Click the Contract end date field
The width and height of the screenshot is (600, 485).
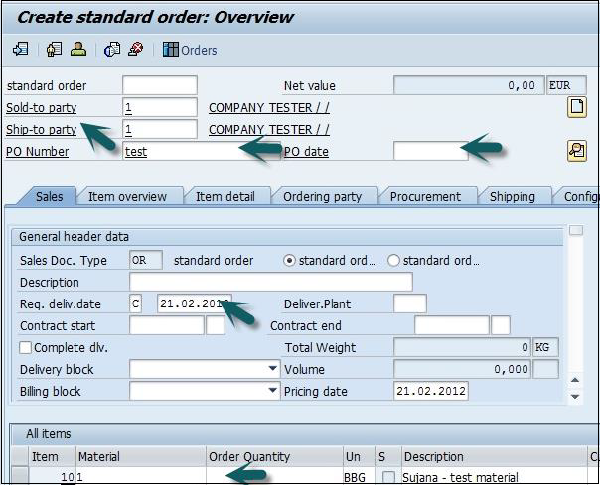tap(452, 325)
